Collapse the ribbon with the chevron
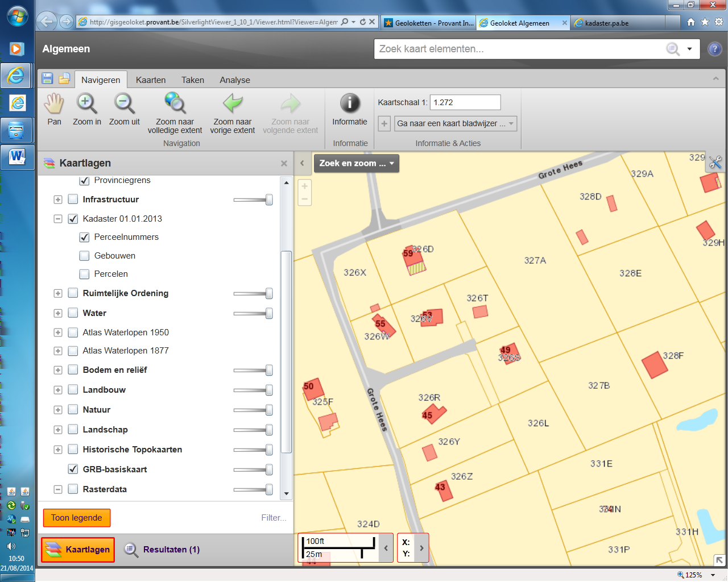Viewport: 728px width, 582px height. coord(715,79)
